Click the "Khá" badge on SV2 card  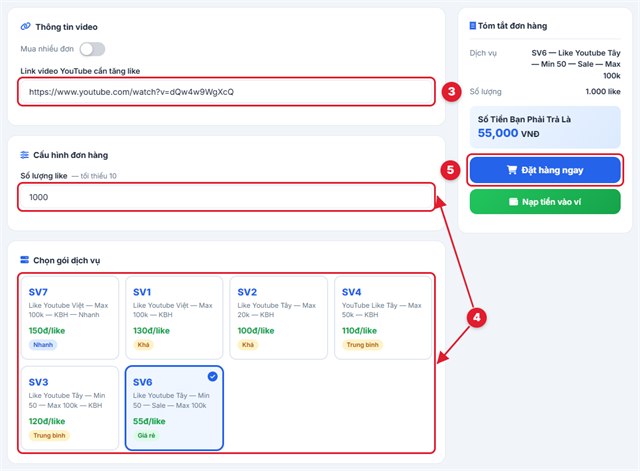coord(248,345)
